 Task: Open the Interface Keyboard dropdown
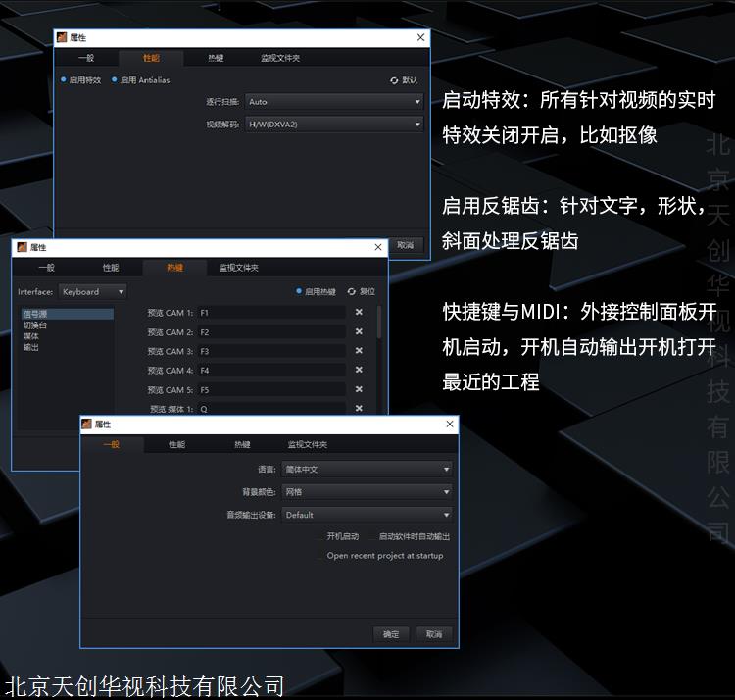pyautogui.click(x=93, y=291)
